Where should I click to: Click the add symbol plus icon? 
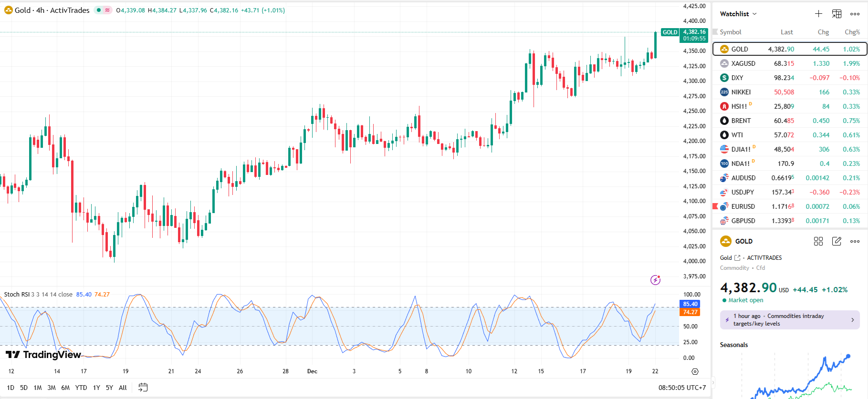pos(818,14)
